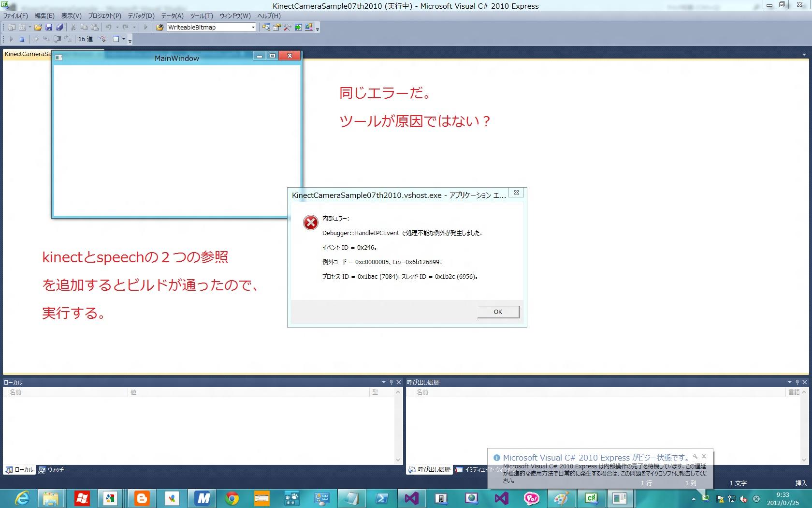Image resolution: width=812 pixels, height=508 pixels.
Task: Toggle auto-hide pin on the 呼び出し履歴 panel
Action: point(797,382)
